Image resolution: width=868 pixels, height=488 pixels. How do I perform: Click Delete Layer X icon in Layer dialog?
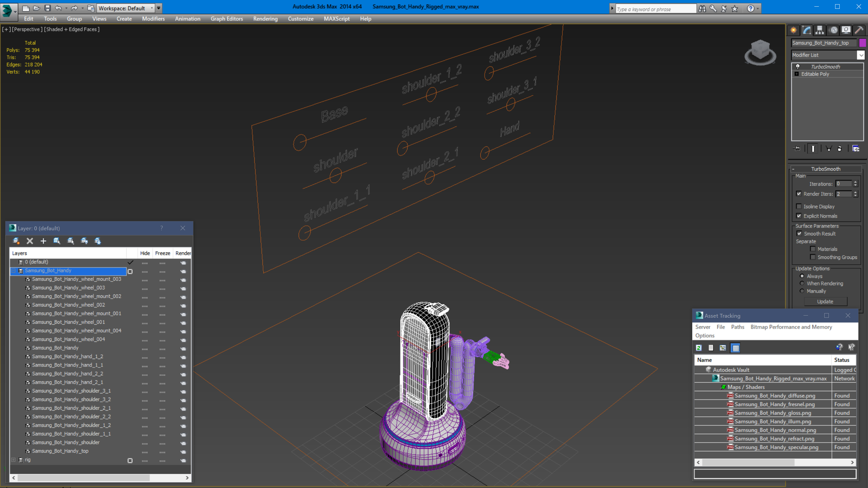[x=30, y=241]
